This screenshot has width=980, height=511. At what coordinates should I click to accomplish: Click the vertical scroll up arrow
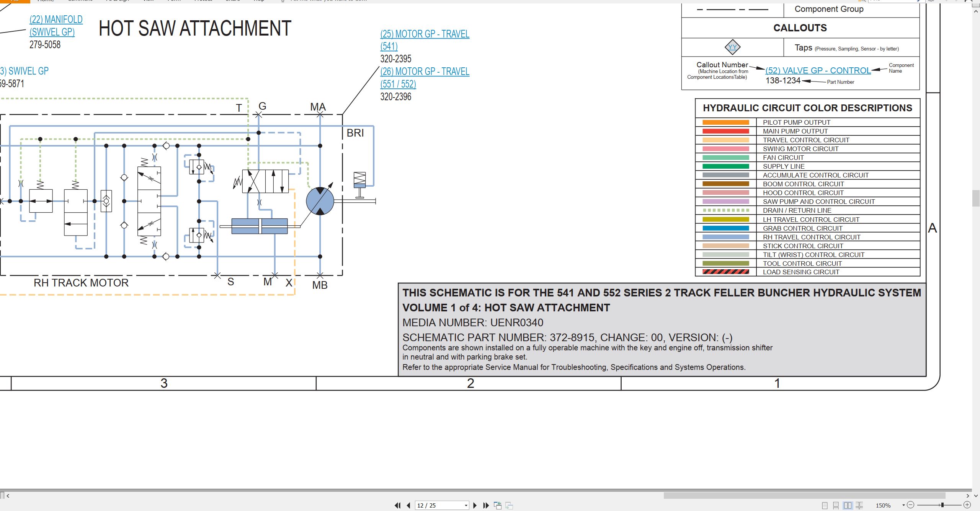coord(976,11)
